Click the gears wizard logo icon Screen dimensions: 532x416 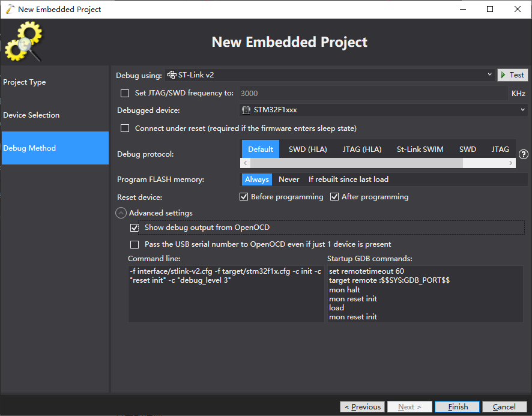[23, 41]
